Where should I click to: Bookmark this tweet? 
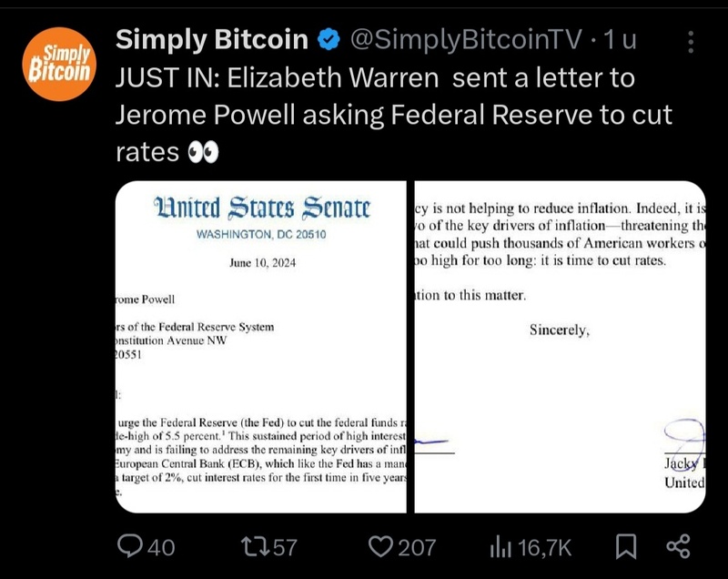pyautogui.click(x=625, y=546)
